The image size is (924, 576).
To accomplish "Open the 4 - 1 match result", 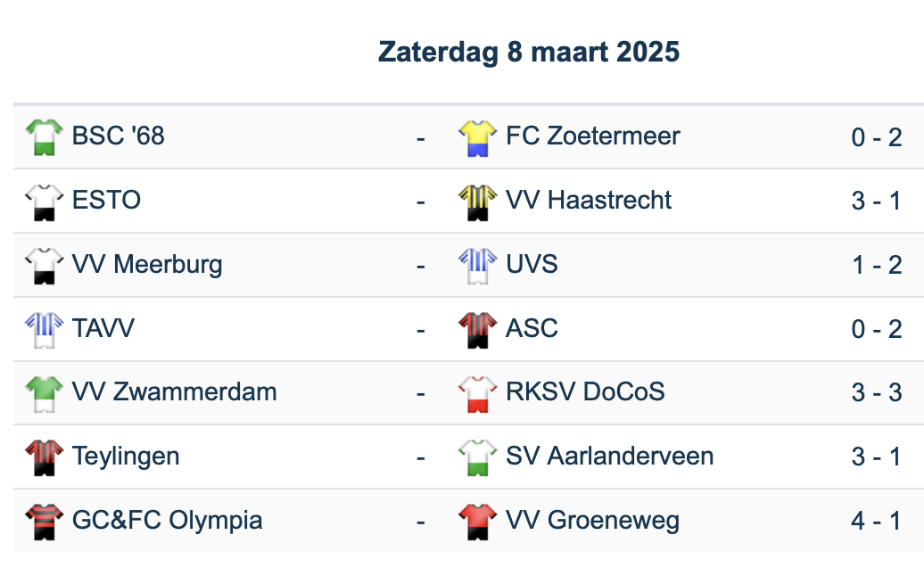I will coord(876,521).
